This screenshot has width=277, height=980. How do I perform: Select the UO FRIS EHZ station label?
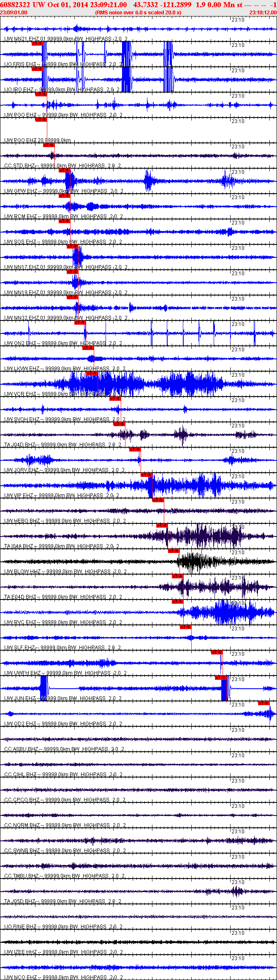coord(63,64)
